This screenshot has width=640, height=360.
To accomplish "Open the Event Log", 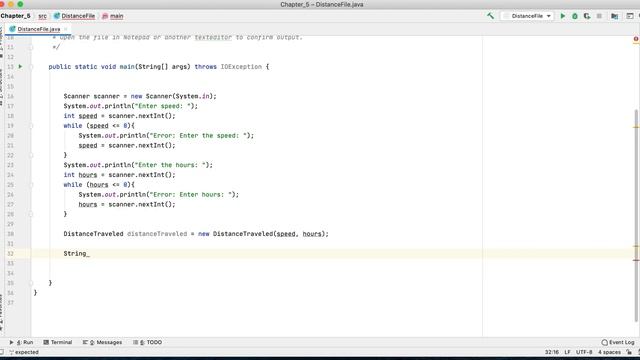I will (x=618, y=342).
